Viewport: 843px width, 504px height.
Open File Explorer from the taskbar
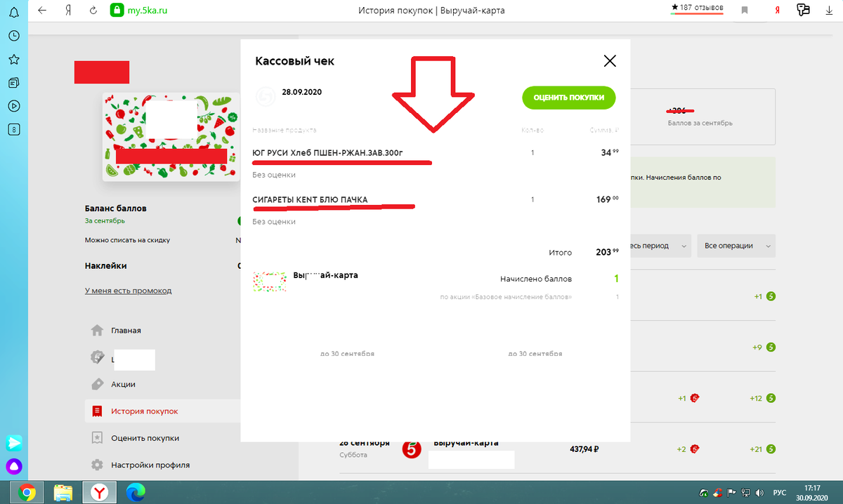63,492
